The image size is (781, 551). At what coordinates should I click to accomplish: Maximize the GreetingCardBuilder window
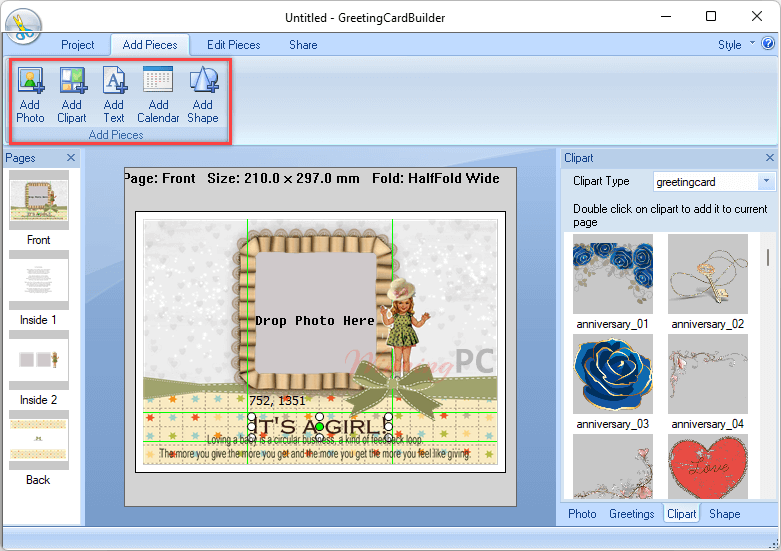[711, 16]
